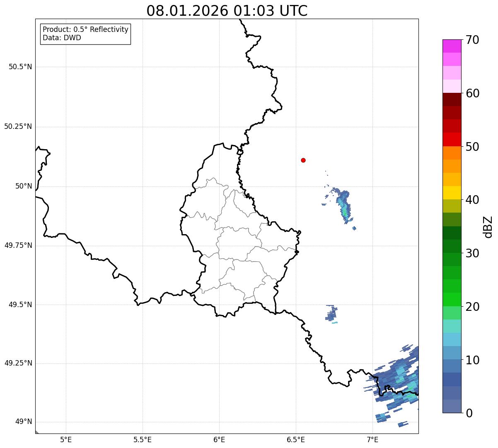Click the 60 colorbar tick label

472,93
